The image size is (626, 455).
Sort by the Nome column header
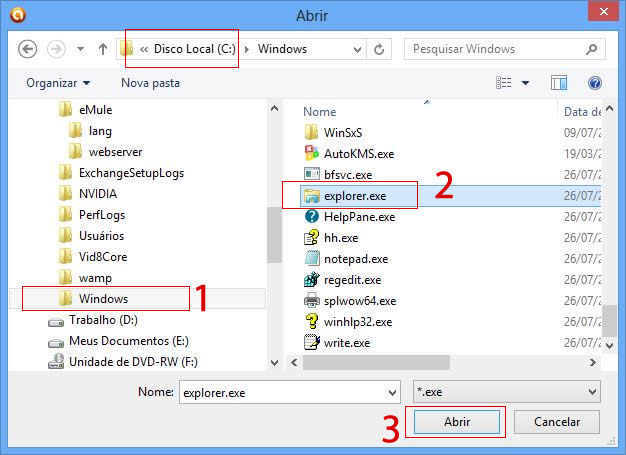pyautogui.click(x=319, y=112)
